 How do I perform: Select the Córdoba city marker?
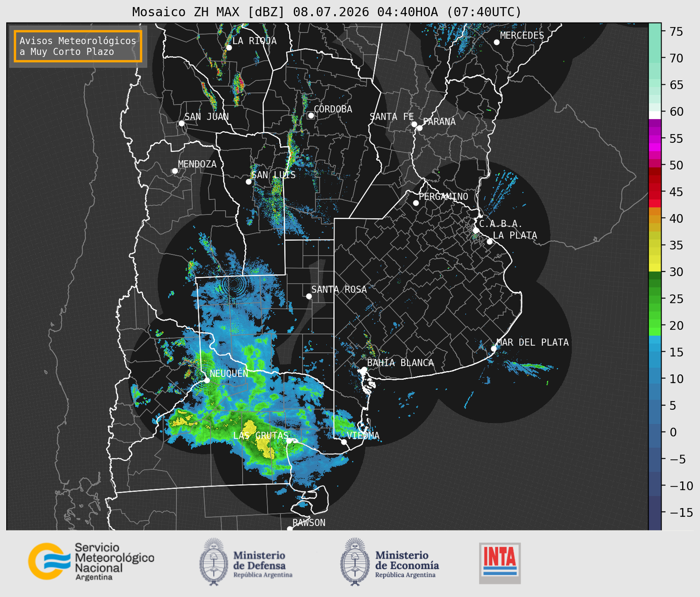click(x=311, y=115)
